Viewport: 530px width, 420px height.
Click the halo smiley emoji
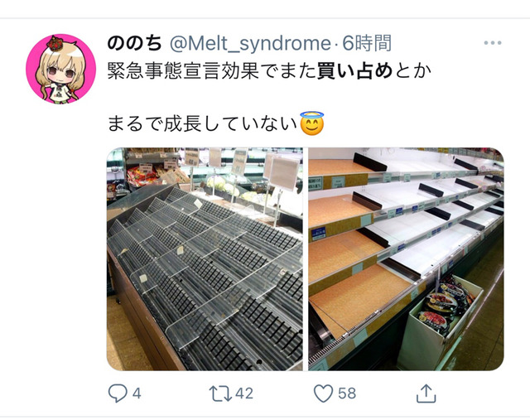tap(312, 123)
